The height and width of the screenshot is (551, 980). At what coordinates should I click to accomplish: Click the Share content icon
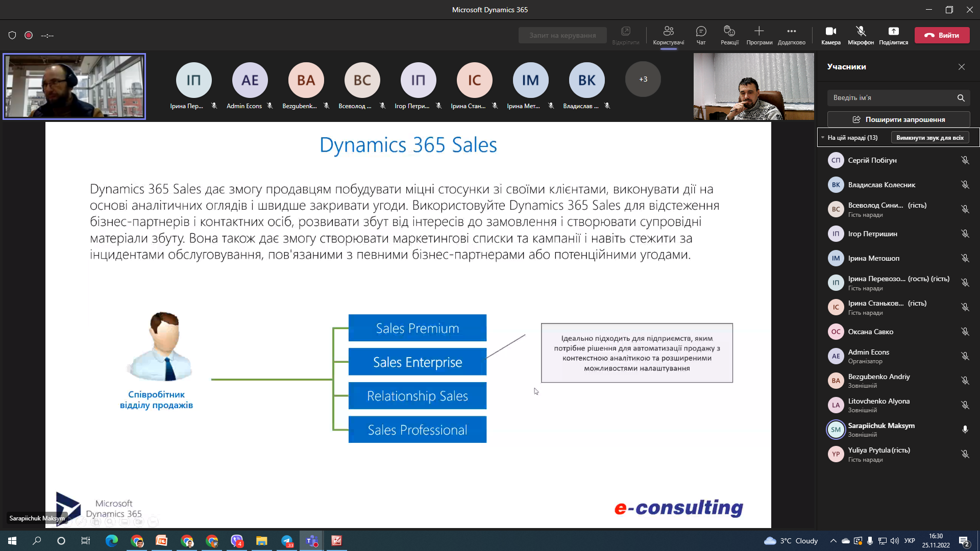click(893, 32)
